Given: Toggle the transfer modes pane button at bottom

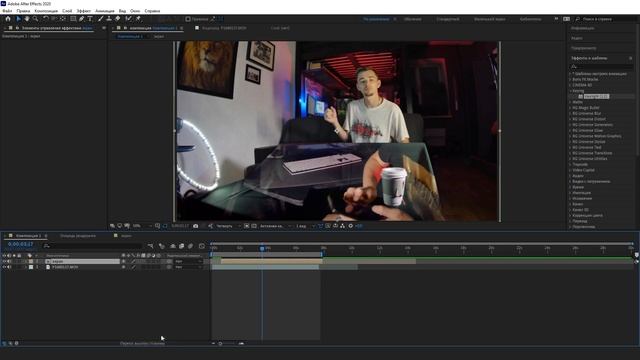Looking at the screenshot, I should coord(11,344).
